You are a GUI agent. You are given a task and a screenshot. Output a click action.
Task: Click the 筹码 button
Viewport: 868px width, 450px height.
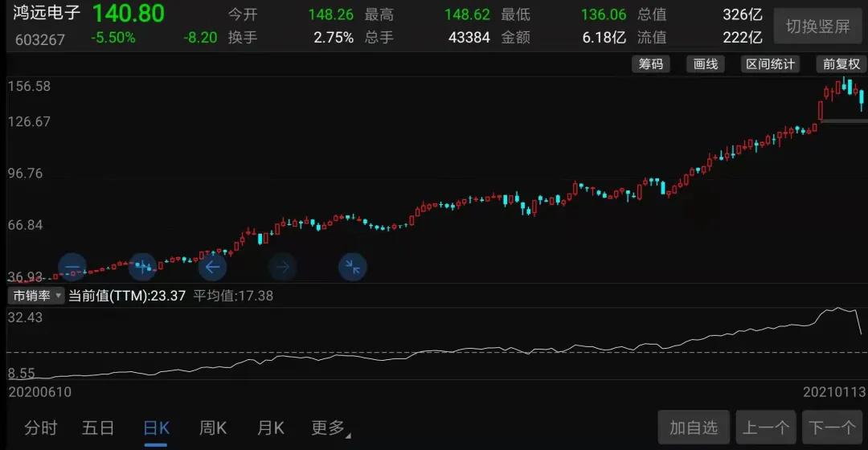651,64
